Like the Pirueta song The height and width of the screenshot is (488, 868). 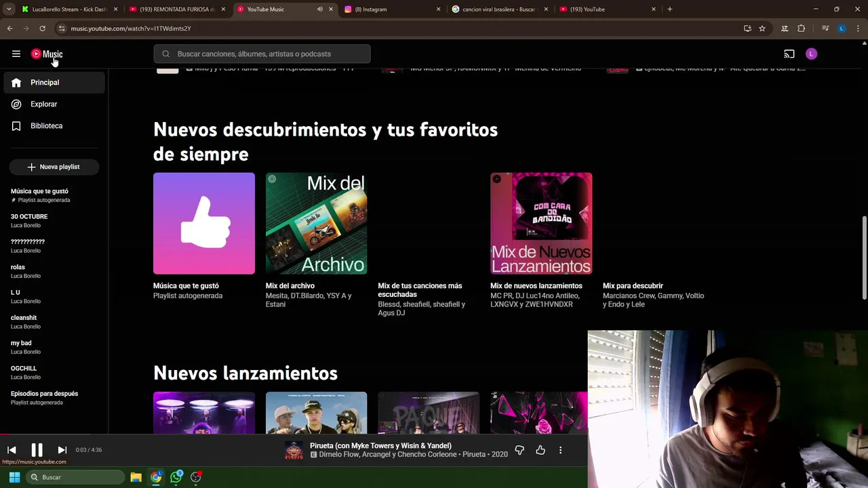tap(540, 450)
